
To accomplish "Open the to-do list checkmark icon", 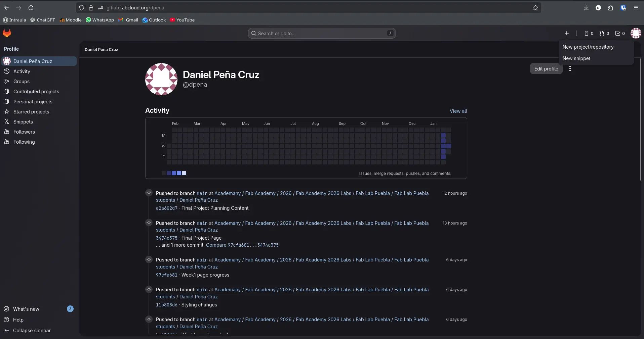I will click(618, 33).
